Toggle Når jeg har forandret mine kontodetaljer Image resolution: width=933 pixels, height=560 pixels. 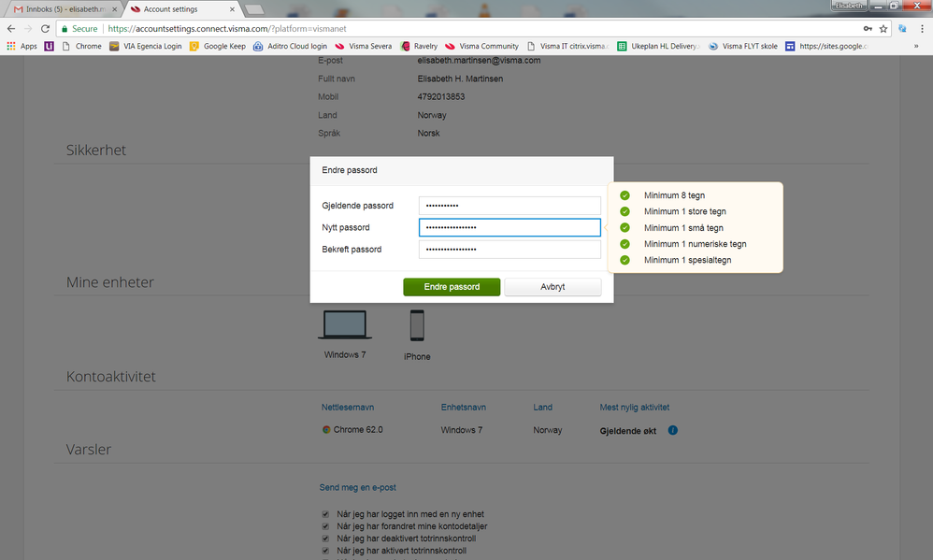click(325, 526)
